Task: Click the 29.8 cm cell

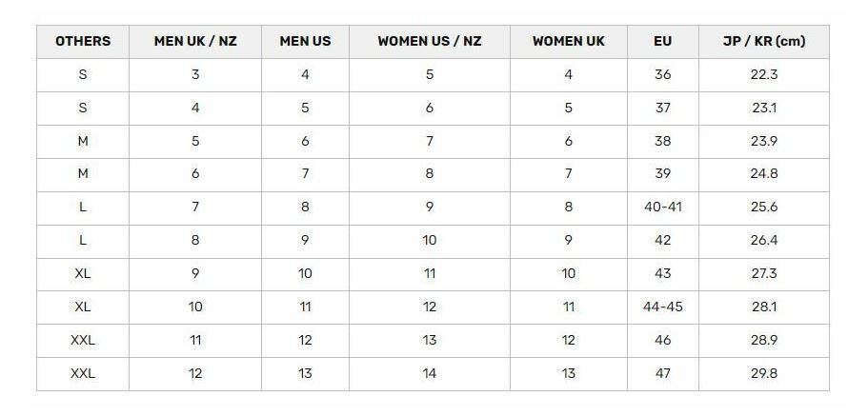Action: point(764,374)
